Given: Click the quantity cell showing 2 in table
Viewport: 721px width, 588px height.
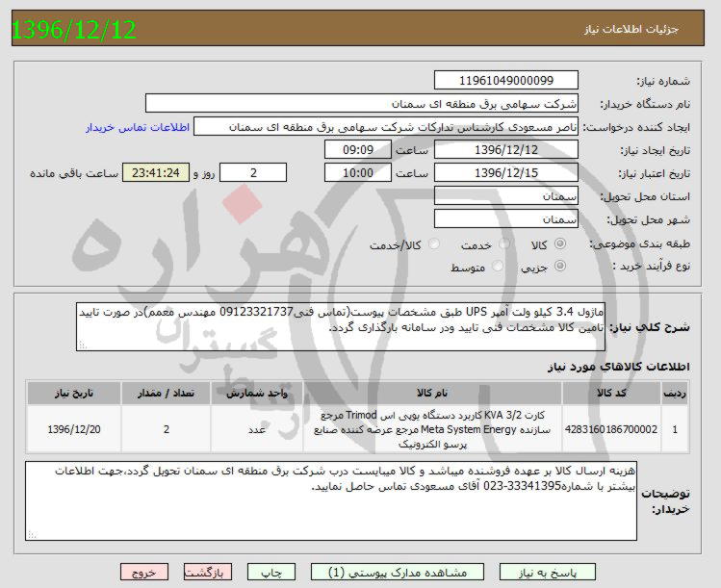Looking at the screenshot, I should (x=166, y=429).
